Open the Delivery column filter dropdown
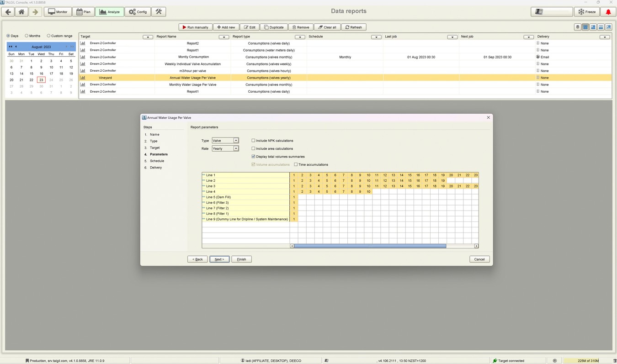The height and width of the screenshot is (364, 617). click(605, 37)
